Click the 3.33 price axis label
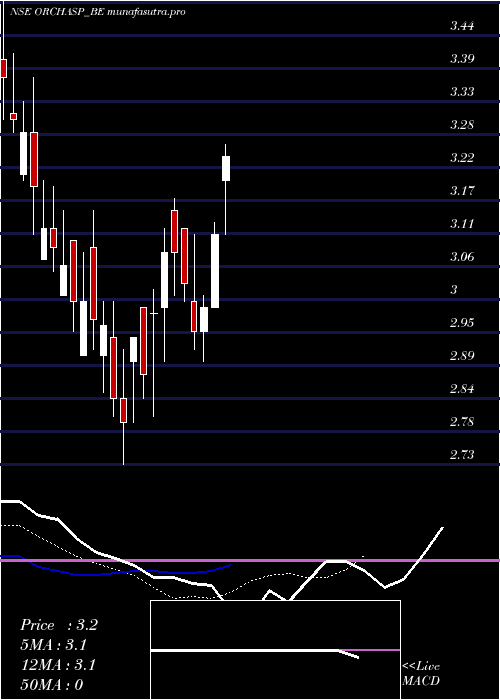Screen dimensions: 500x700 point(462,92)
